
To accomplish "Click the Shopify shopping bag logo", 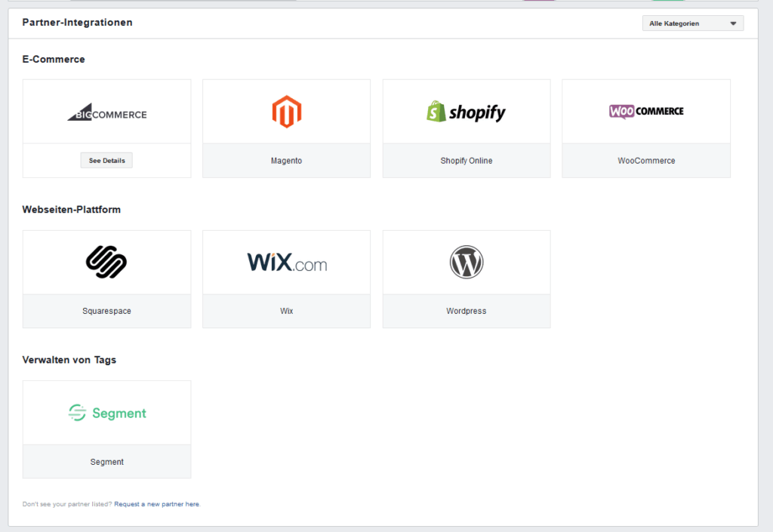I will coord(466,112).
